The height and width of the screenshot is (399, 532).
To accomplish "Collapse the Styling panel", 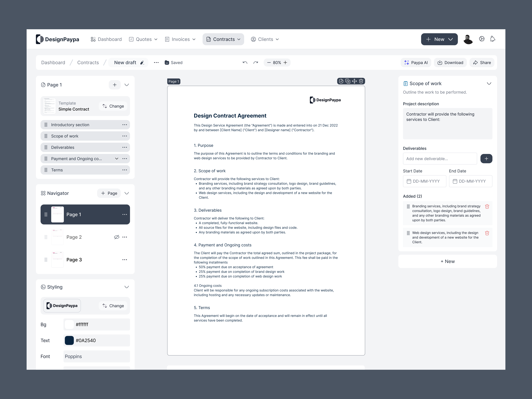I will [x=127, y=287].
